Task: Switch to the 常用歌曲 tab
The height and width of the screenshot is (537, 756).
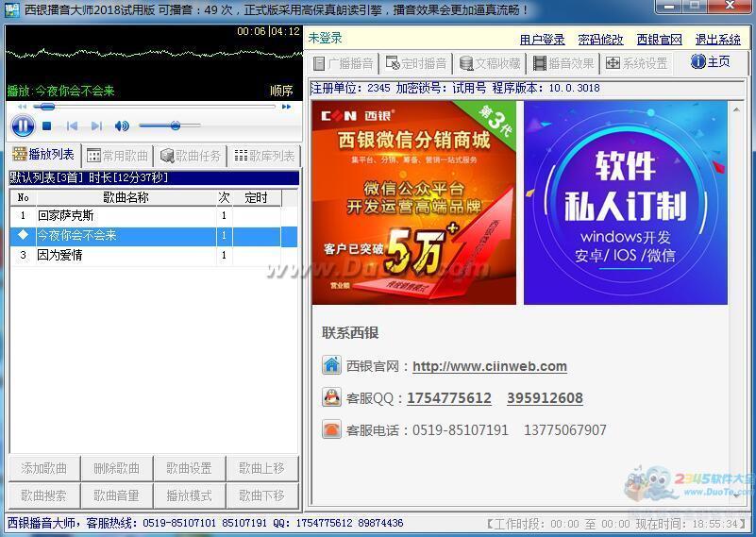Action: (x=117, y=156)
